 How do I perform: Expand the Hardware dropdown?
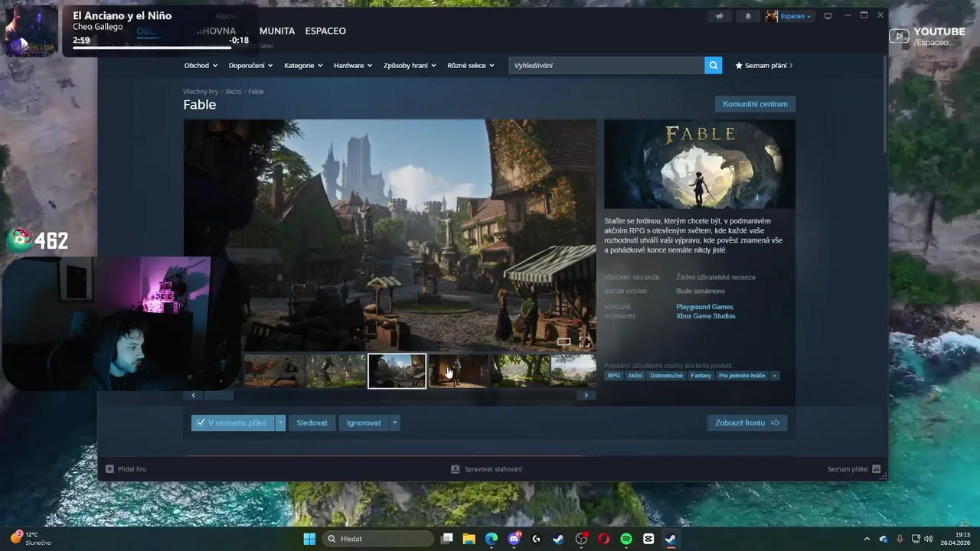pos(353,66)
